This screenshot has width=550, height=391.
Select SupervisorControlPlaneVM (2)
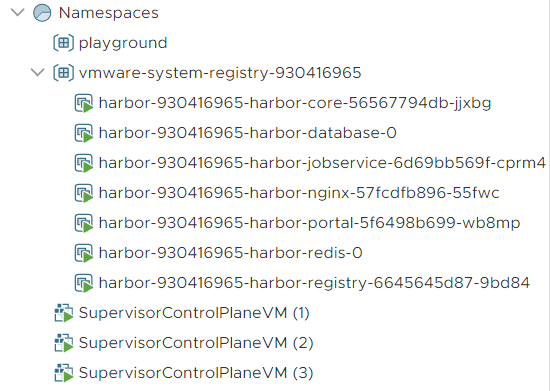(x=196, y=343)
